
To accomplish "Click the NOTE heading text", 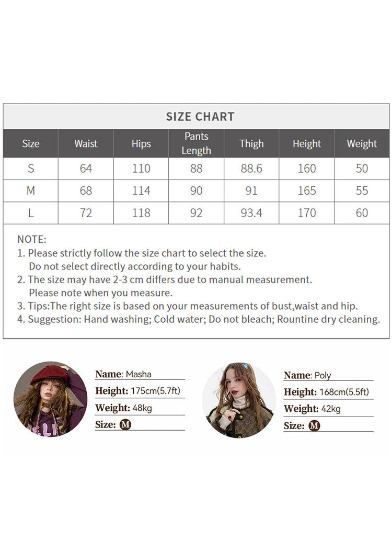I will pos(32,240).
